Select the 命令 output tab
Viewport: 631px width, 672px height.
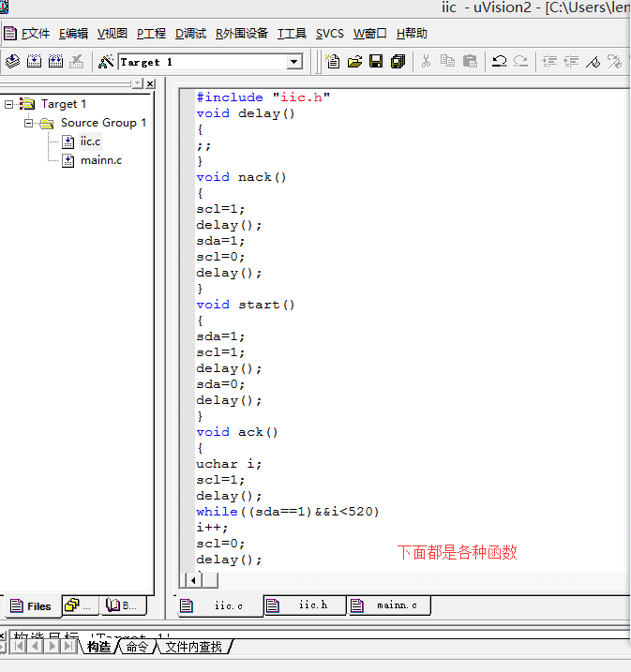137,647
